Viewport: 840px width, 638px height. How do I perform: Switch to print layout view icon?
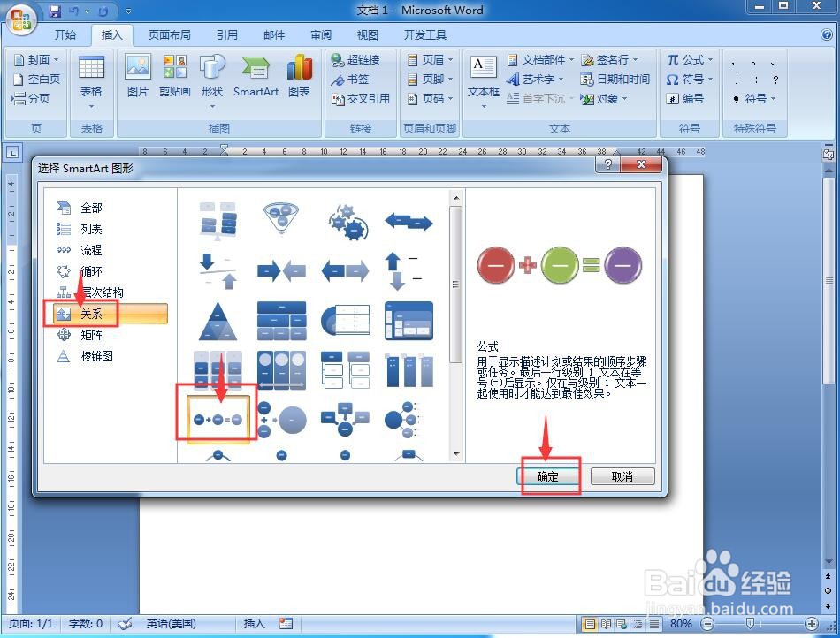point(590,624)
